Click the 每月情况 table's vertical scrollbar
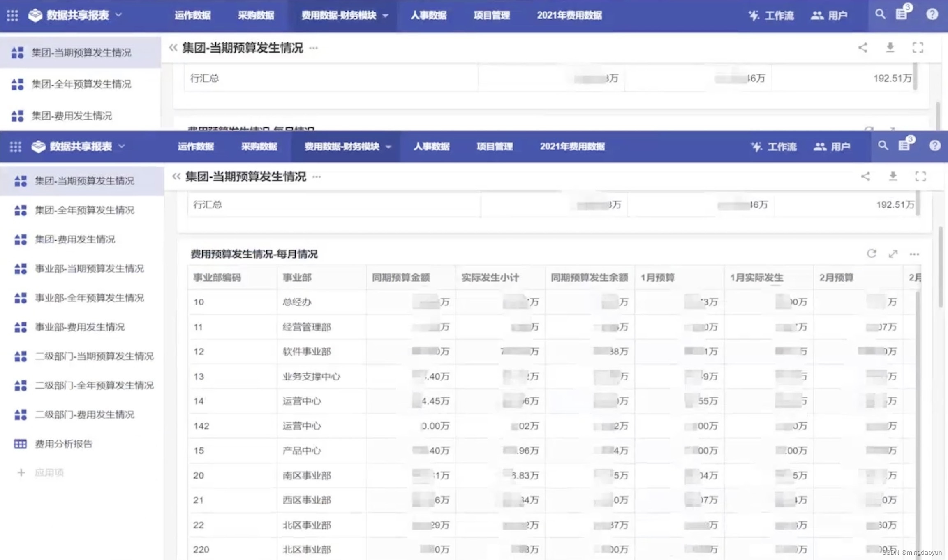Viewport: 948px width, 560px height. 918,411
